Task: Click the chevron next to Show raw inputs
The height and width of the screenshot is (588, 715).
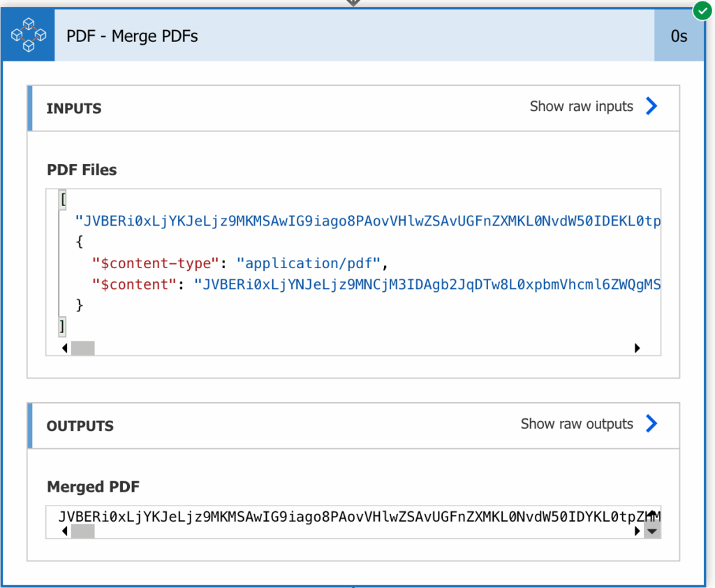Action: 651,106
